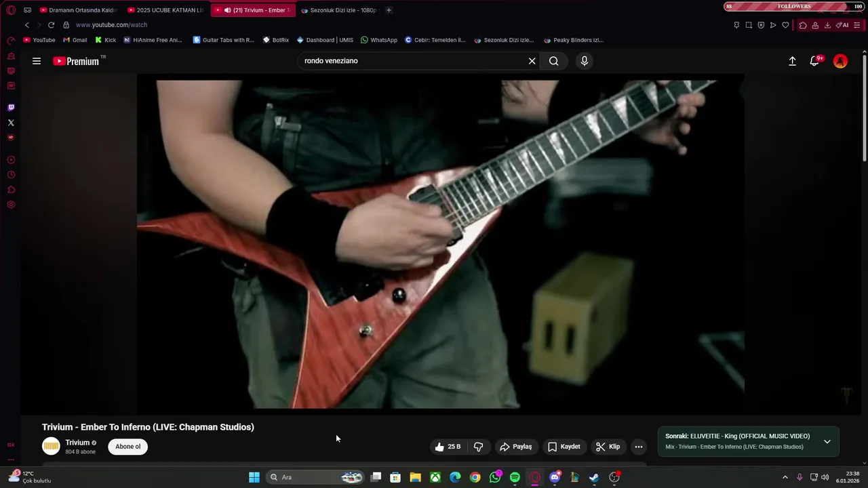The width and height of the screenshot is (868, 488).
Task: Open Guitar Tabs bookmark
Action: [x=224, y=40]
